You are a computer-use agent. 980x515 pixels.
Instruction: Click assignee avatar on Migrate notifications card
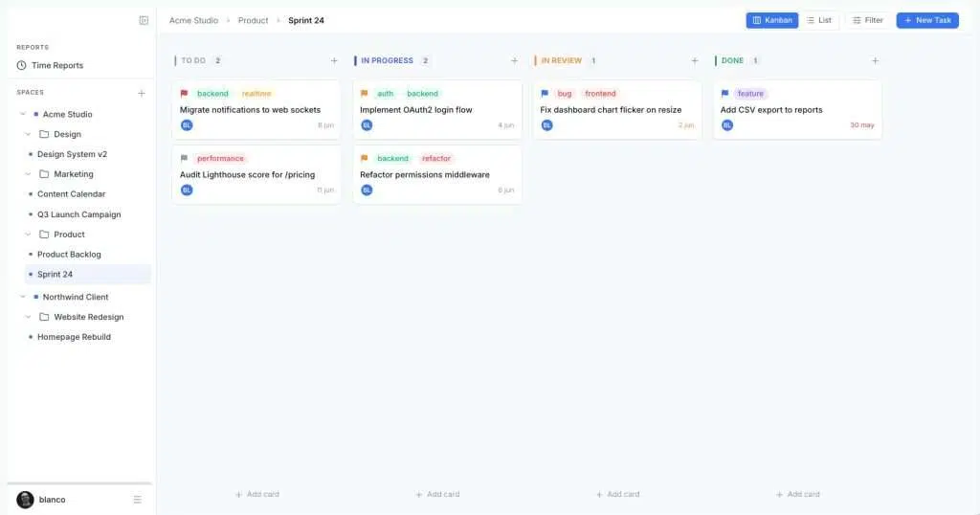[x=187, y=125]
